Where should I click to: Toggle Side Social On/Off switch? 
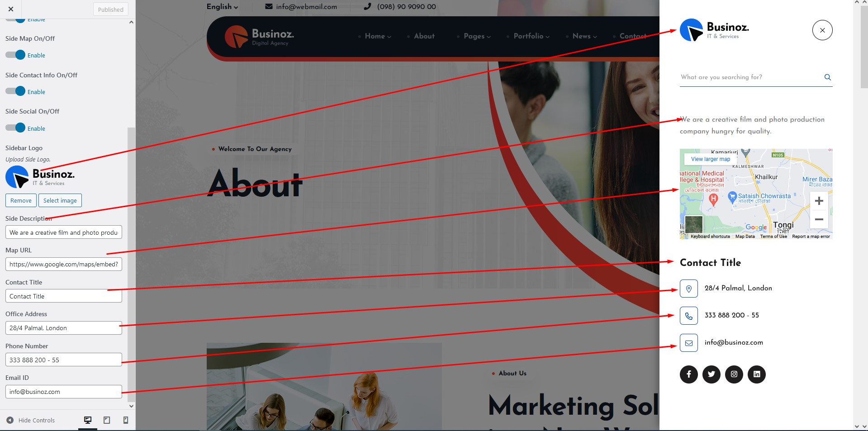tap(15, 128)
